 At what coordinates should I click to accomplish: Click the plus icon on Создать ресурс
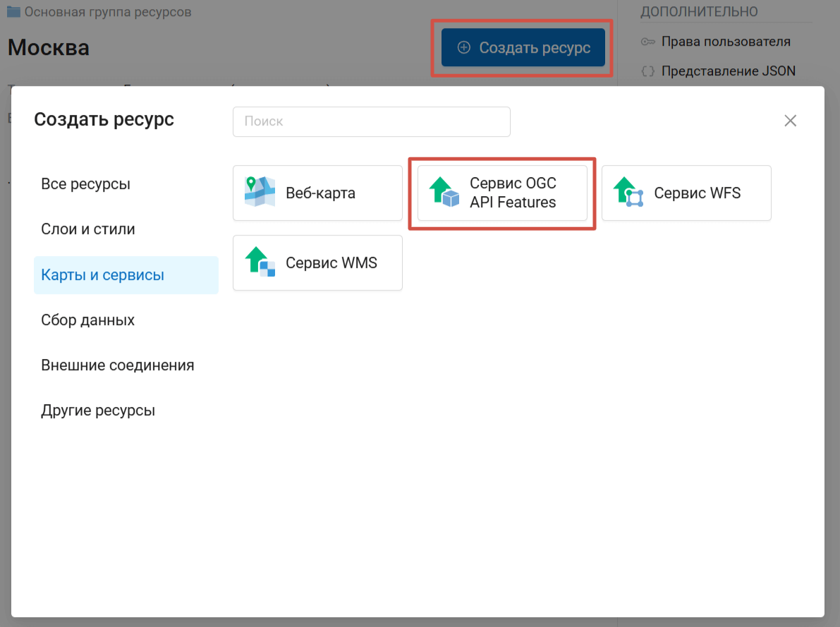463,48
